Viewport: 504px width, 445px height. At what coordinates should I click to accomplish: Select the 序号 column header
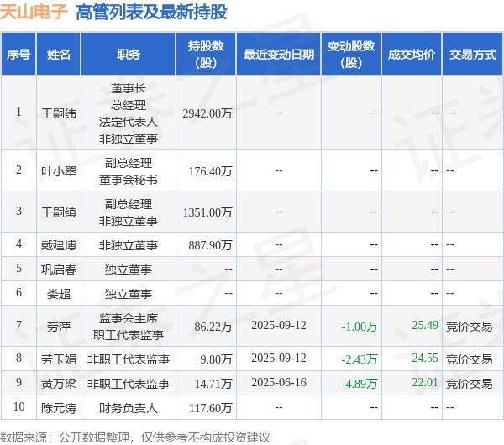click(x=18, y=55)
